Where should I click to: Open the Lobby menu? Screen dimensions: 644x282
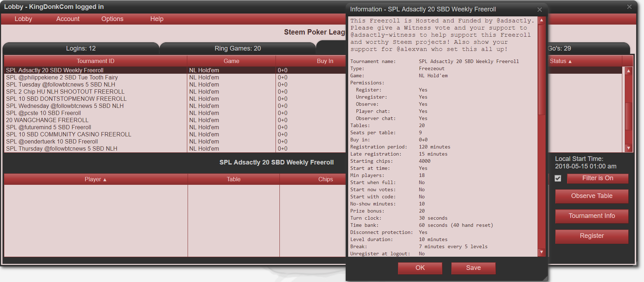[x=23, y=19]
